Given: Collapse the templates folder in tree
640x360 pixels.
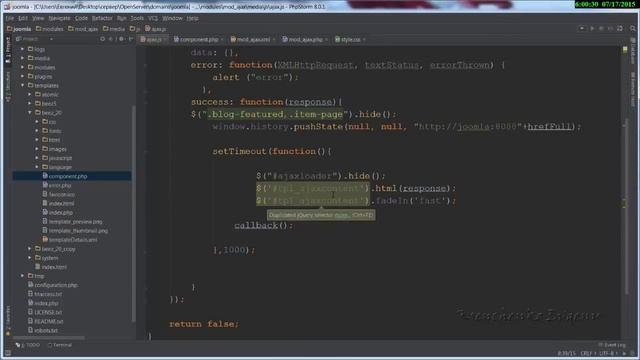Looking at the screenshot, I should pyautogui.click(x=22, y=85).
